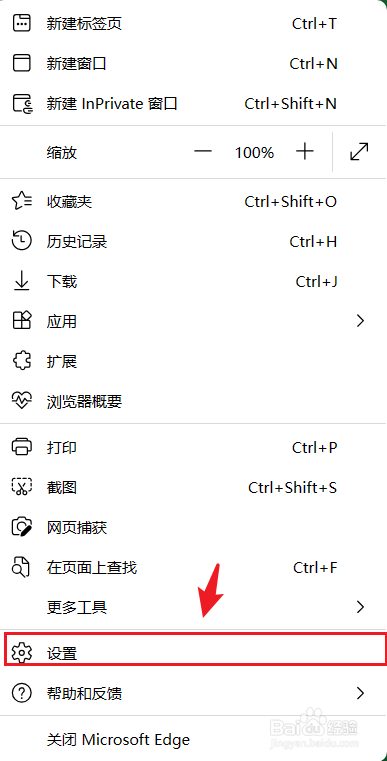Expand the 应用 submenu arrow
The image size is (387, 761).
pyautogui.click(x=360, y=321)
